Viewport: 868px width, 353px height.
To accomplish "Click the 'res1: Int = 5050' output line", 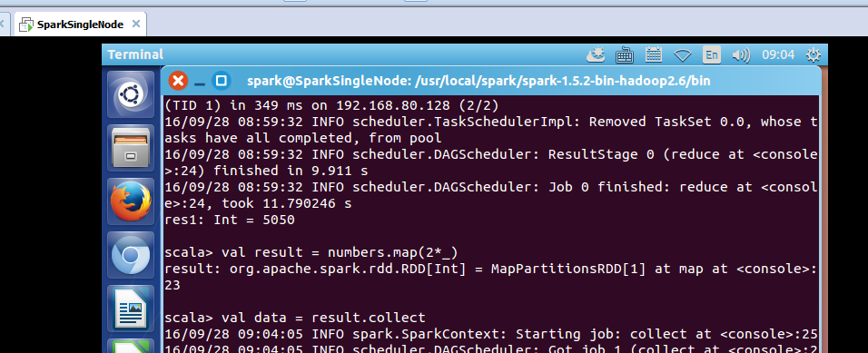I will pyautogui.click(x=229, y=220).
